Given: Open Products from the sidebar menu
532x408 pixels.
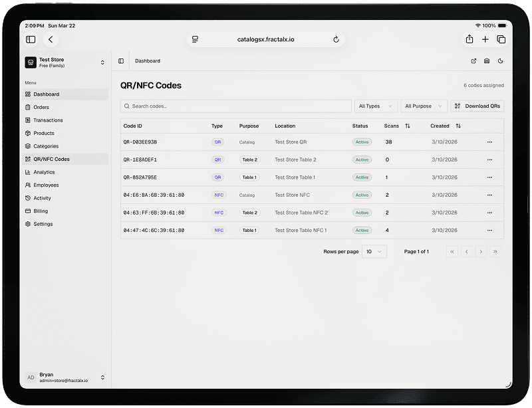Looking at the screenshot, I should [x=44, y=133].
